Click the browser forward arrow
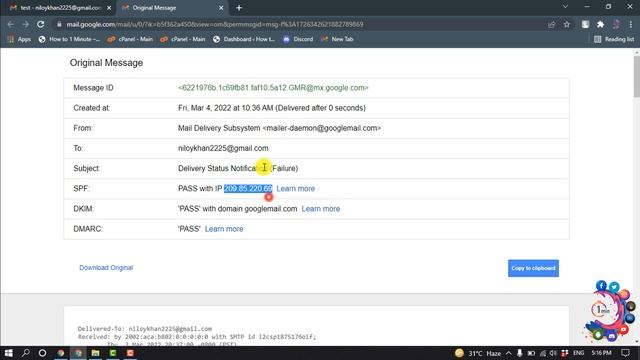The image size is (640, 360). [25, 24]
